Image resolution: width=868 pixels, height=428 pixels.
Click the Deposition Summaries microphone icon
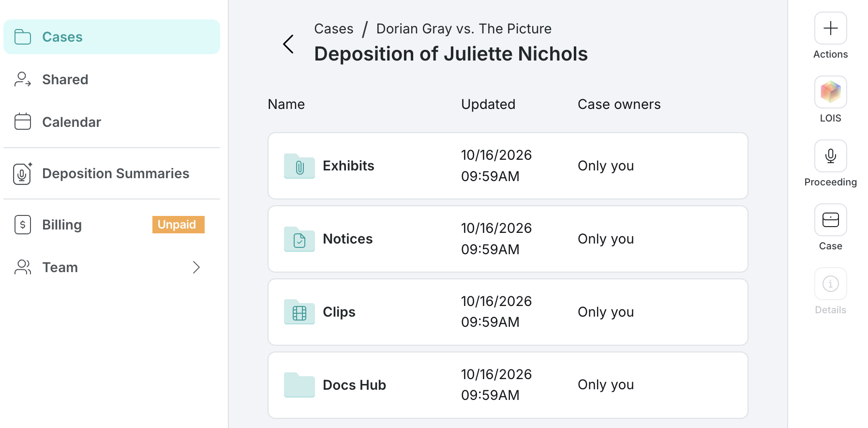pos(23,173)
